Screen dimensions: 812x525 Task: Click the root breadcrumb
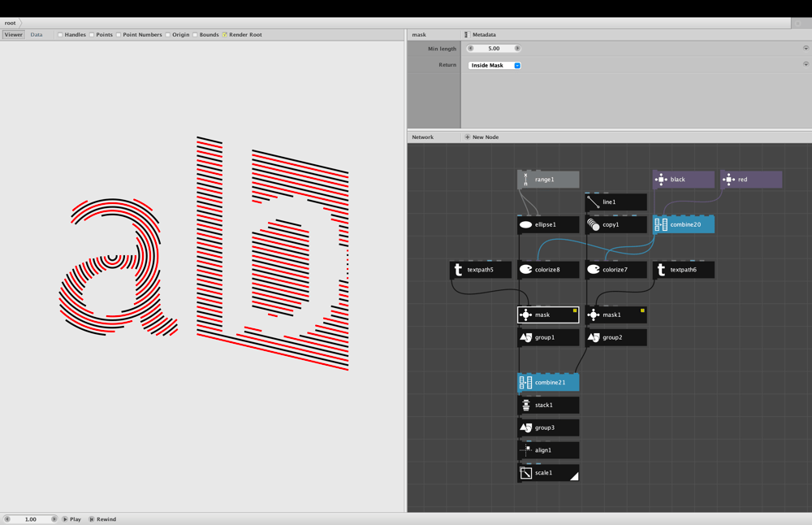(x=11, y=23)
